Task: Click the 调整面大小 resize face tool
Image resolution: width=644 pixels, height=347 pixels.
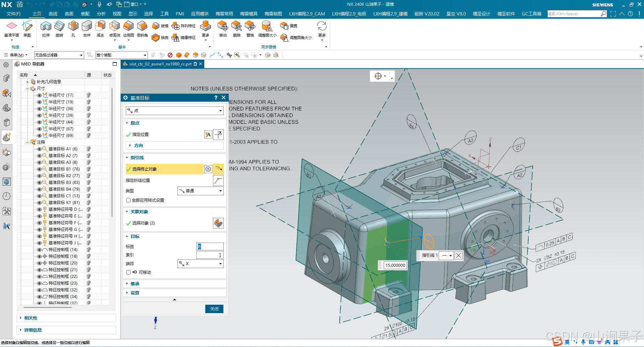Action: coord(267,29)
